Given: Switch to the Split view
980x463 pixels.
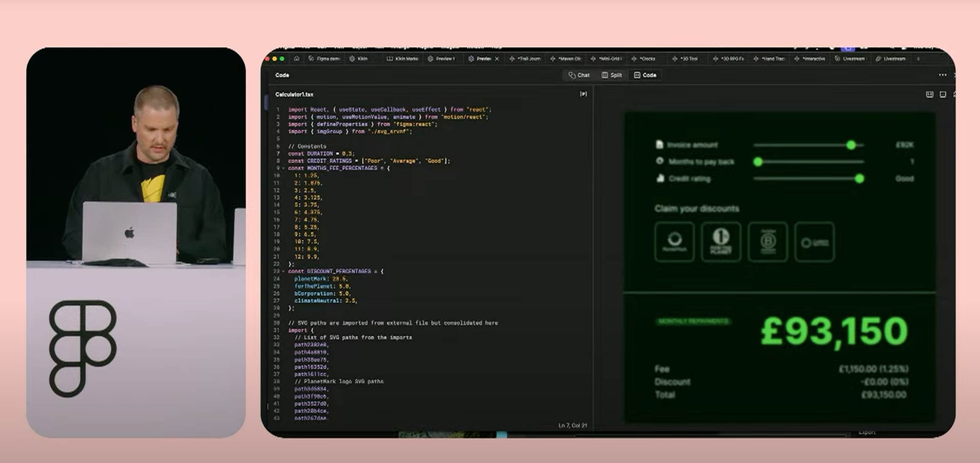Looking at the screenshot, I should 612,75.
